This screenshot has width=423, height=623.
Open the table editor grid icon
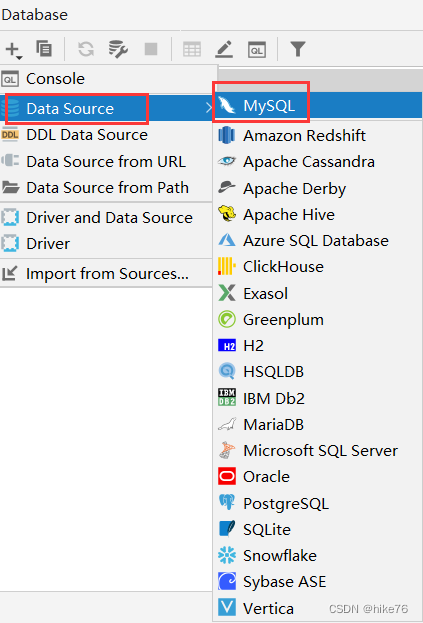coord(192,50)
